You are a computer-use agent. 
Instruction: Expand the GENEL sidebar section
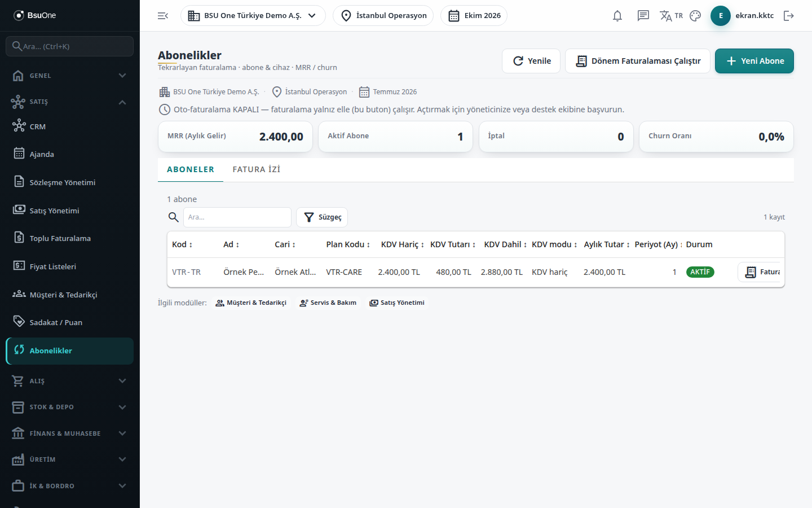pos(70,76)
